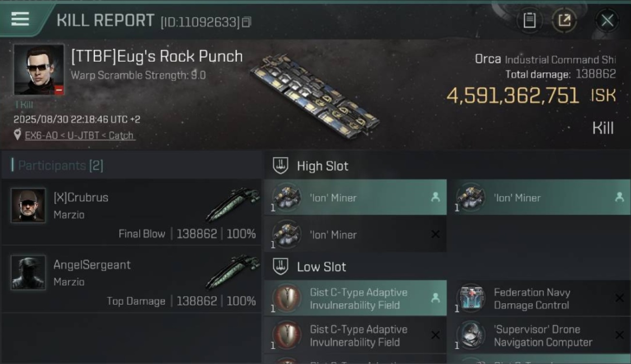
Task: Click the destroyed 'Ion' Miner X mark
Action: point(435,234)
